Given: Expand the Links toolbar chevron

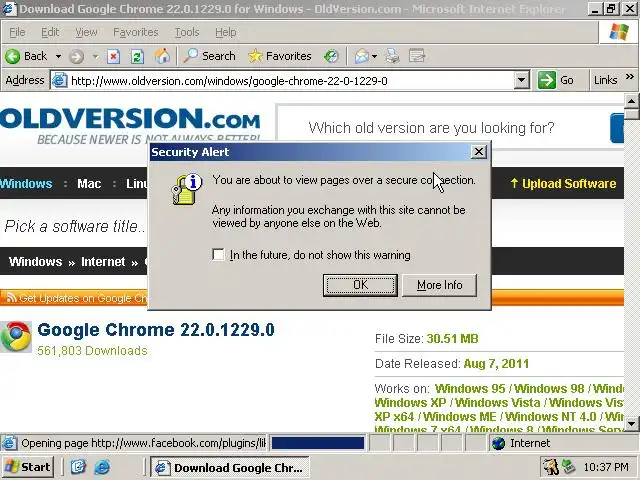Looking at the screenshot, I should pyautogui.click(x=630, y=77).
